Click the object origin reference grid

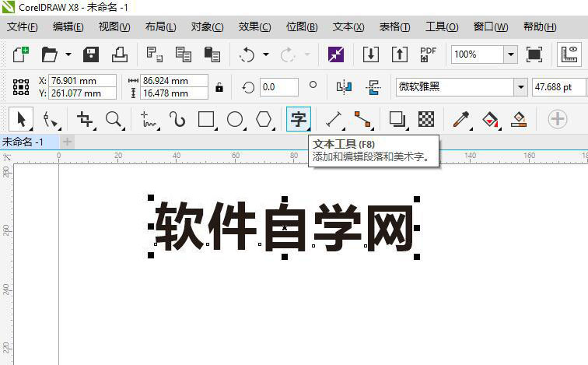point(21,86)
